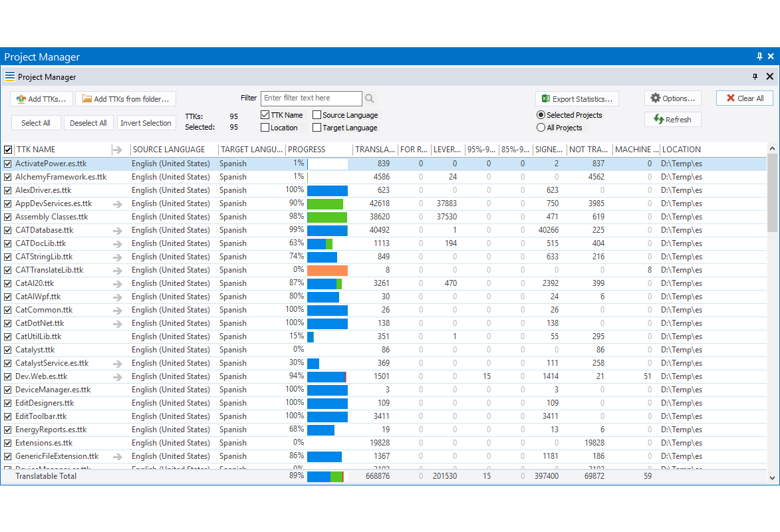The width and height of the screenshot is (780, 532).
Task: Enable the Source Language filter checkbox
Action: click(x=317, y=115)
